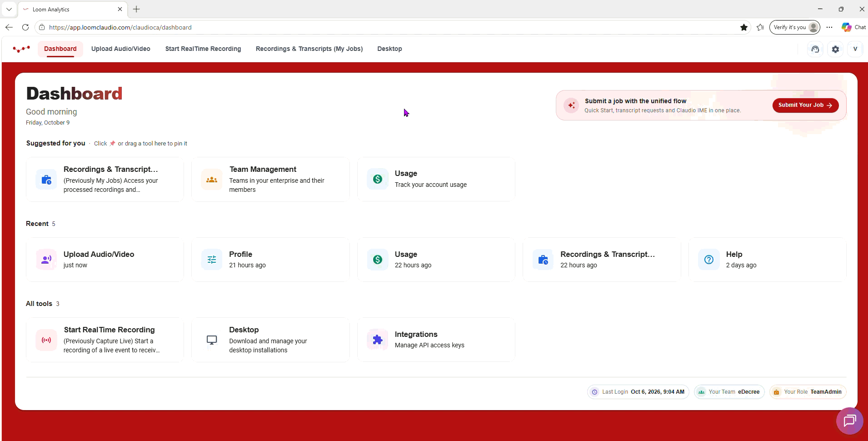Open the Usage card in Suggested

pyautogui.click(x=436, y=179)
